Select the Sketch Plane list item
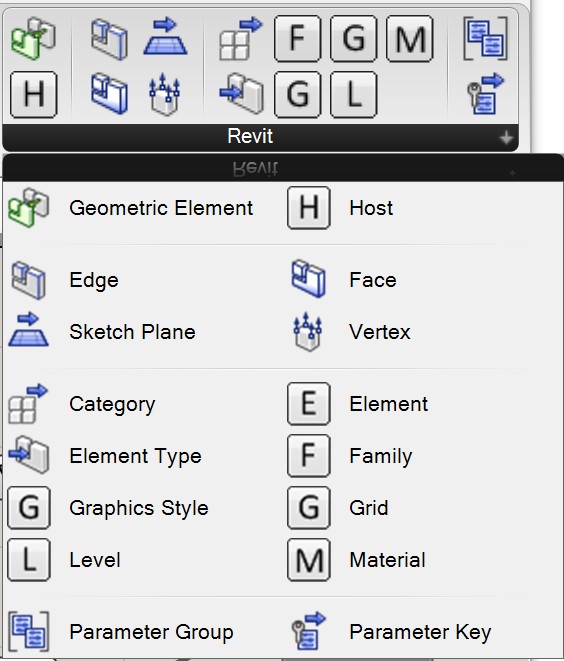 click(x=102, y=332)
